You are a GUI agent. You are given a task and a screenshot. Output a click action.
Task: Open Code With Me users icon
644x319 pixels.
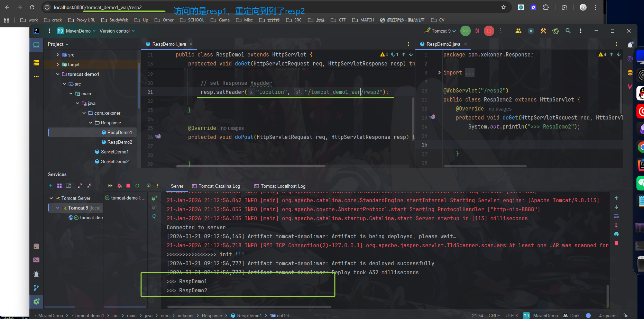(518, 31)
